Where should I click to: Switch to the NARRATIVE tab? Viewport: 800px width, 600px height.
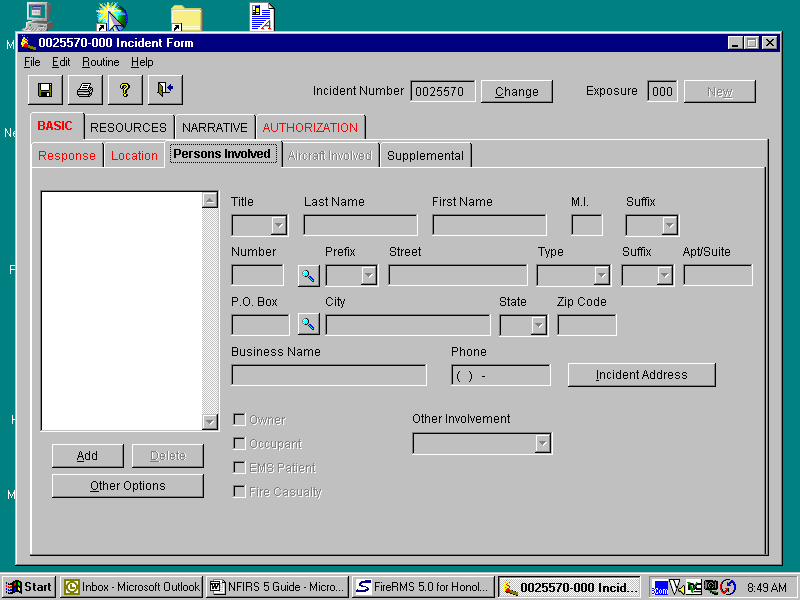(214, 128)
